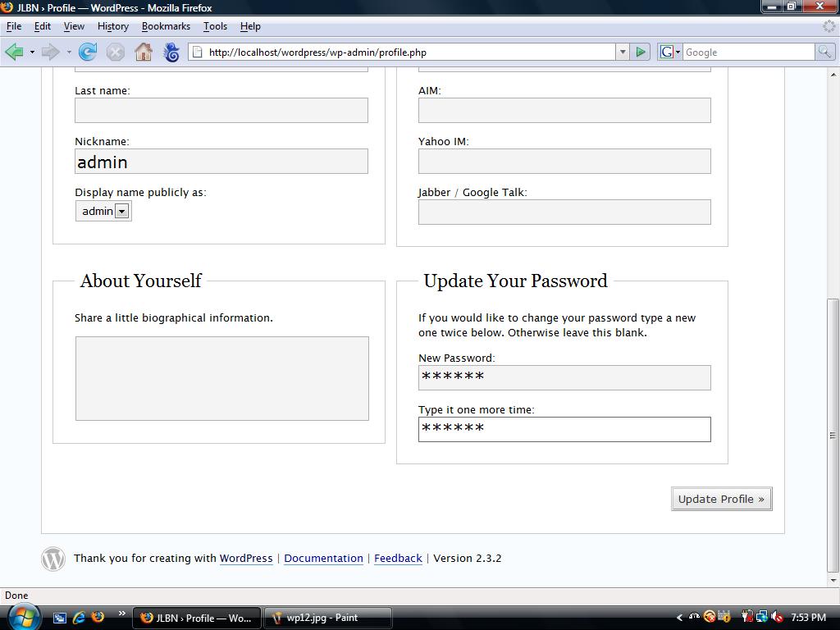The height and width of the screenshot is (630, 840).
Task: Go to the browser Home page icon
Action: coord(144,52)
